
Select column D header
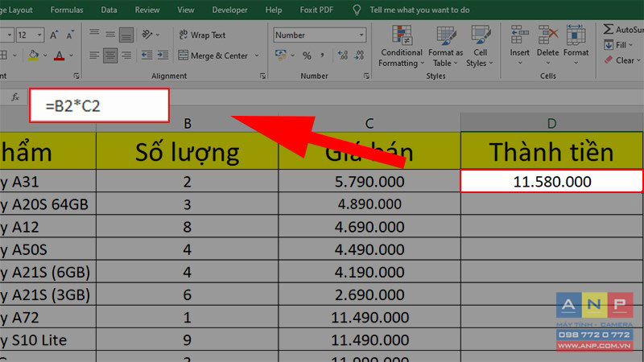pos(551,123)
